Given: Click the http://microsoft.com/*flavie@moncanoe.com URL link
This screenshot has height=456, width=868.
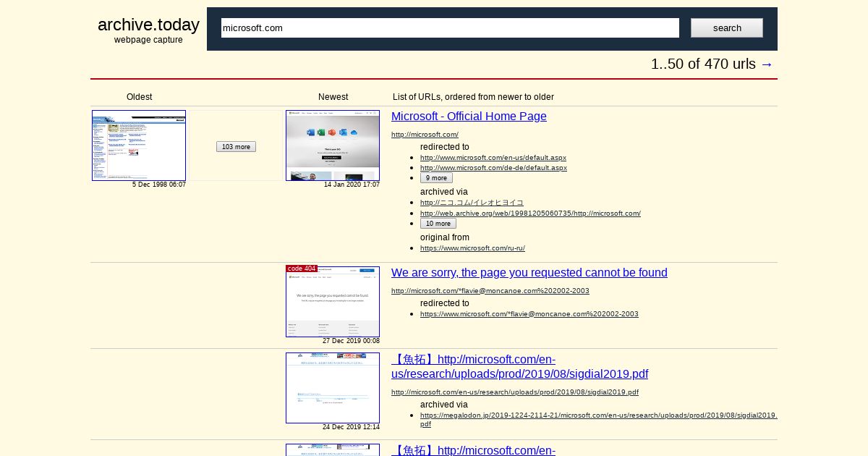Looking at the screenshot, I should (x=490, y=291).
